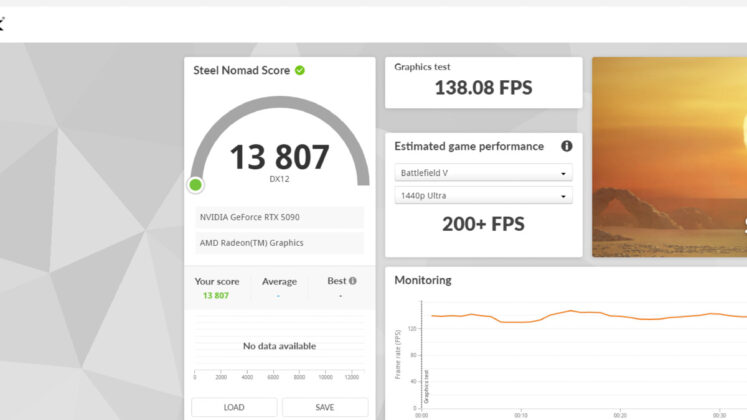Click the 00:20 time tick in Monitoring

click(620, 415)
